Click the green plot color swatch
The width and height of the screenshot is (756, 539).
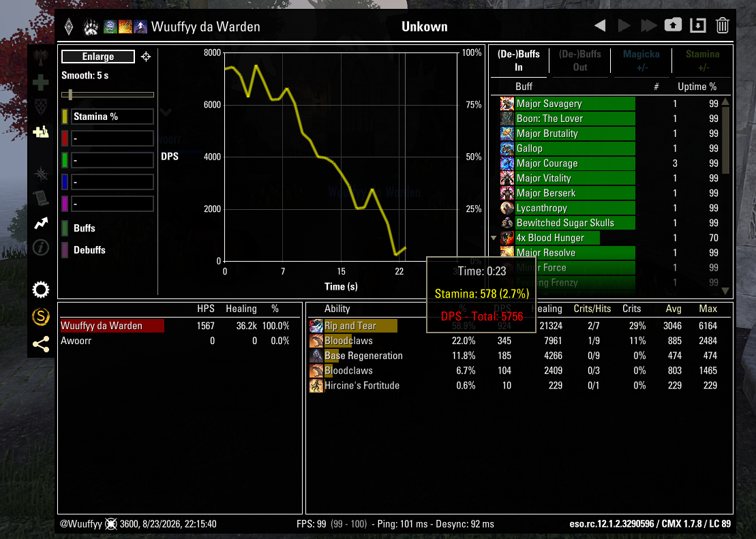[x=65, y=160]
